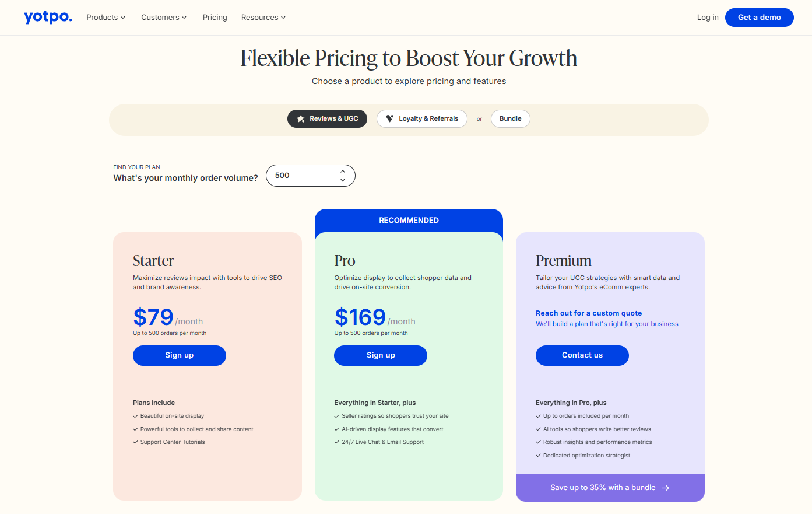Select the star icon on Reviews & UGC
The image size is (812, 514).
[301, 118]
